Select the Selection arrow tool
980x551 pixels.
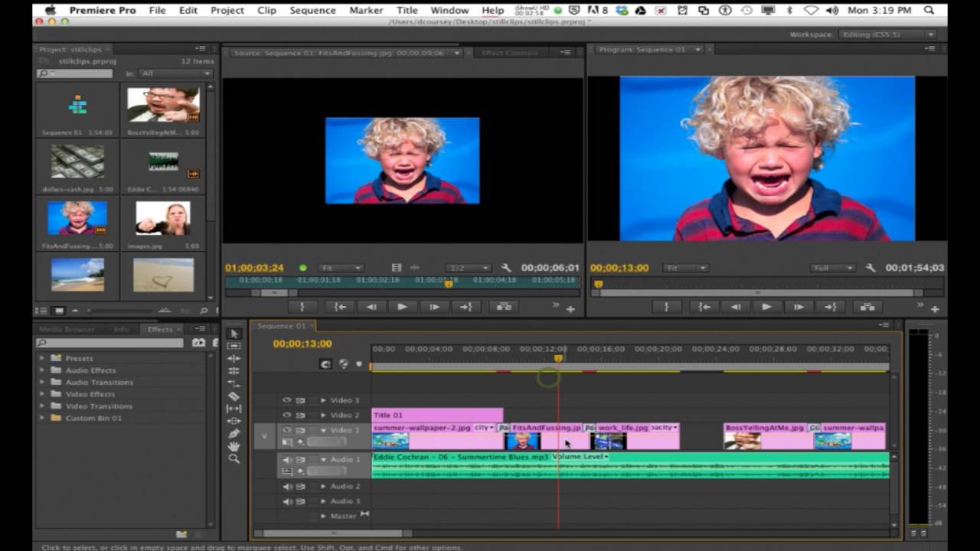pyautogui.click(x=234, y=333)
